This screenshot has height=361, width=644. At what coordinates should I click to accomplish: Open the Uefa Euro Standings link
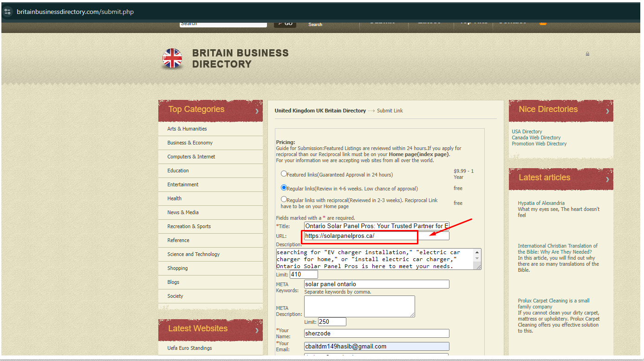(x=189, y=348)
